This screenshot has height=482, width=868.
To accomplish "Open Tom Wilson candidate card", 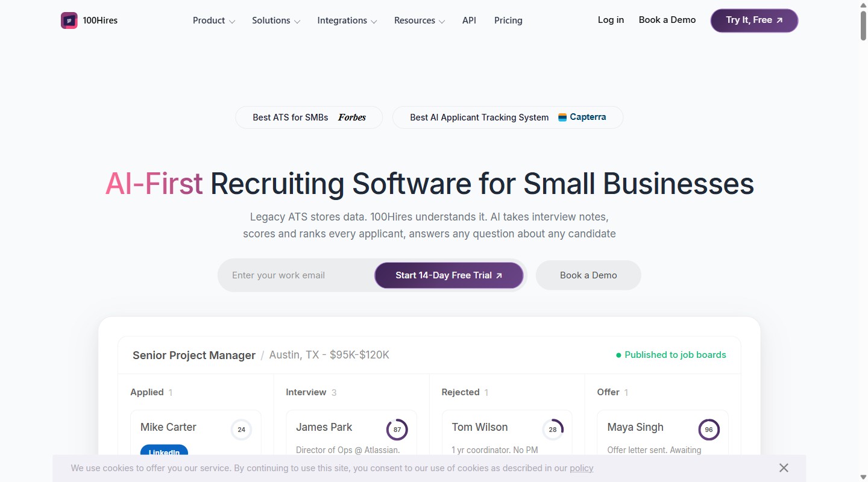I will coord(507,434).
